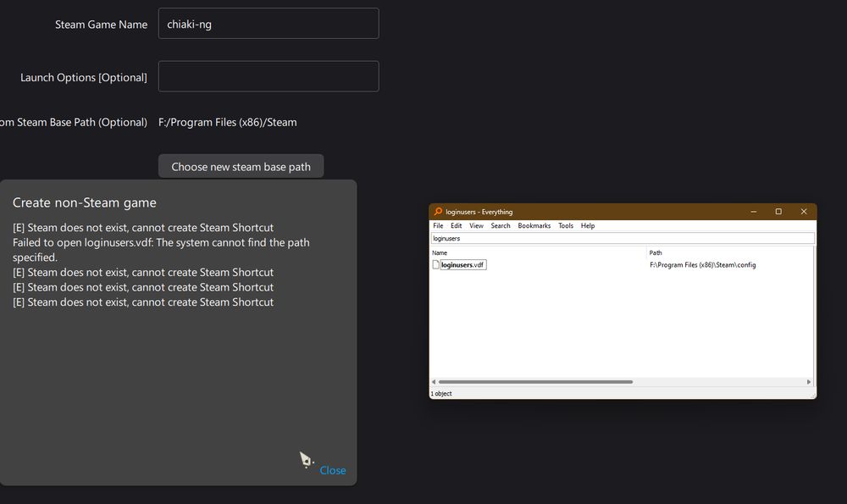
Task: Click Choose new steam base path button
Action: (241, 166)
